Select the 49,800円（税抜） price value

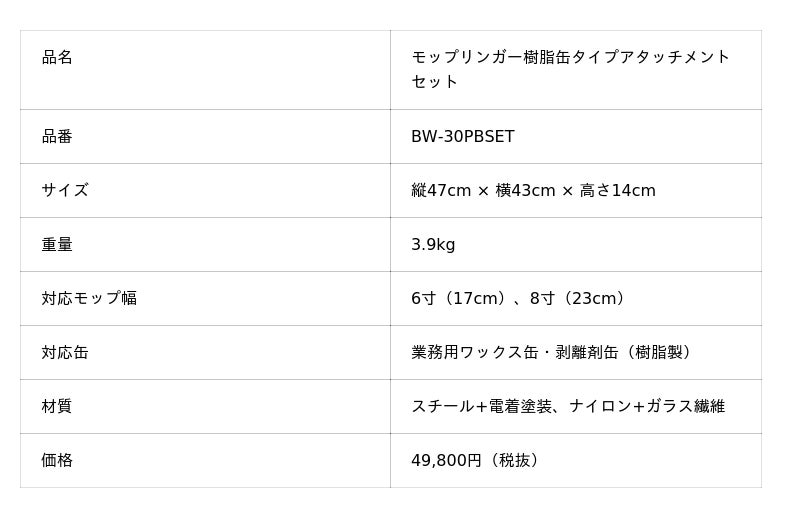pyautogui.click(x=477, y=461)
